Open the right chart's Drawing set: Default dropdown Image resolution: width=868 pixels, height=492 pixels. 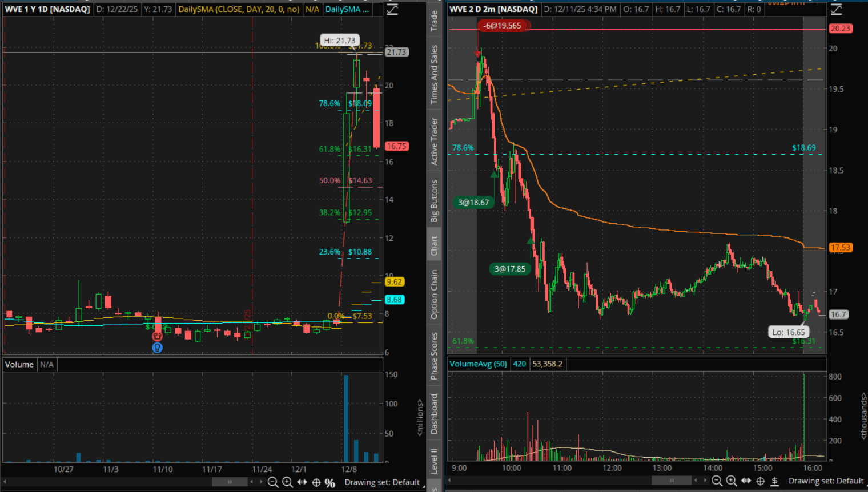826,481
